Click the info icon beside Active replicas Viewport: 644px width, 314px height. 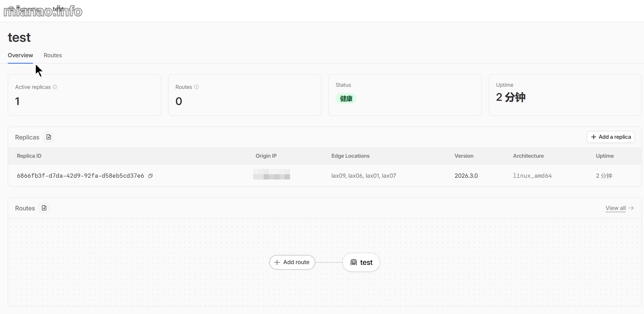point(55,87)
